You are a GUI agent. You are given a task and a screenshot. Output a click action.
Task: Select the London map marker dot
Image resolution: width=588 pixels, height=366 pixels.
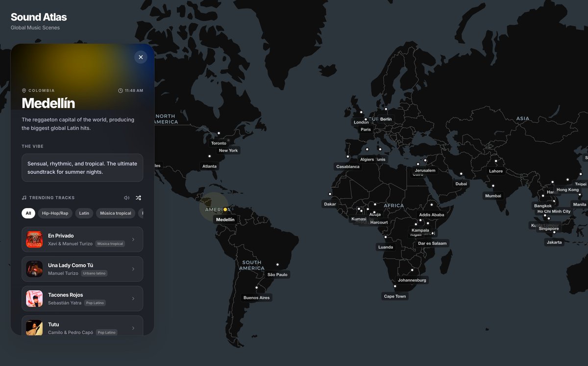point(361,112)
